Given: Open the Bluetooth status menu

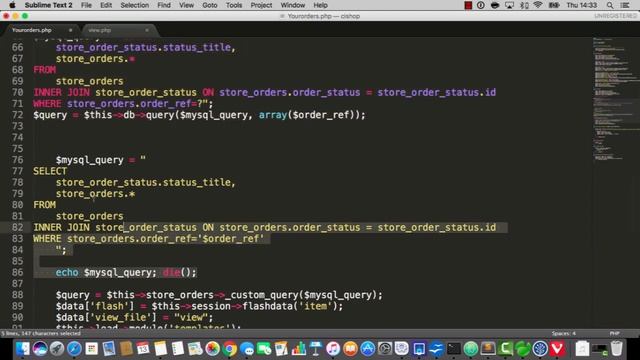Looking at the screenshot, I should point(524,5).
